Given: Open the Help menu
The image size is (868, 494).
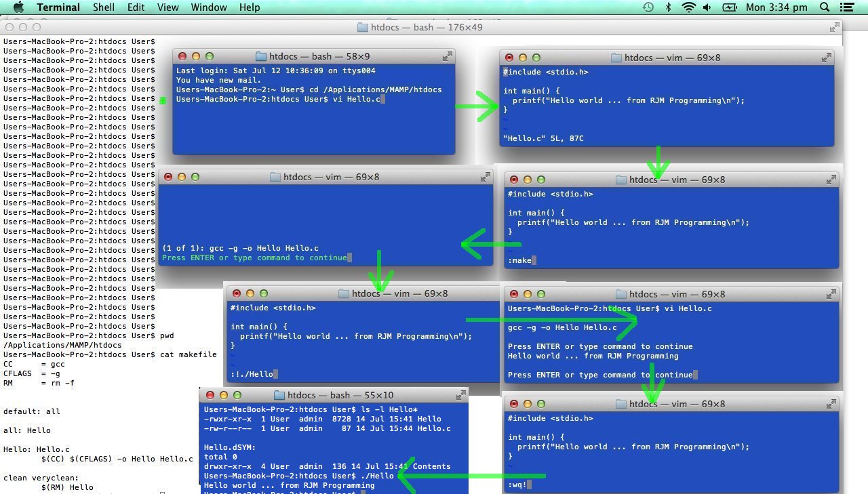Looking at the screenshot, I should [250, 7].
